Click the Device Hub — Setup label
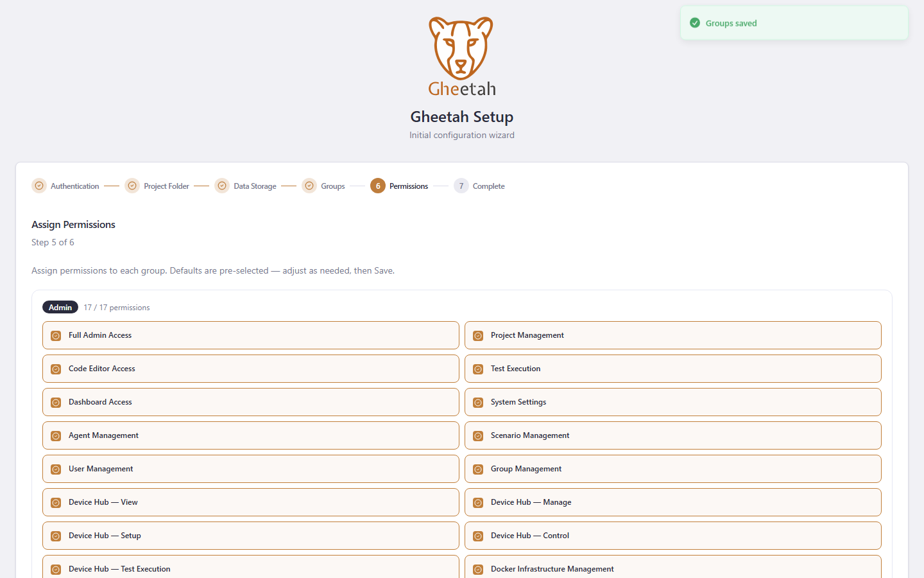Viewport: 924px width, 578px height. pyautogui.click(x=105, y=536)
